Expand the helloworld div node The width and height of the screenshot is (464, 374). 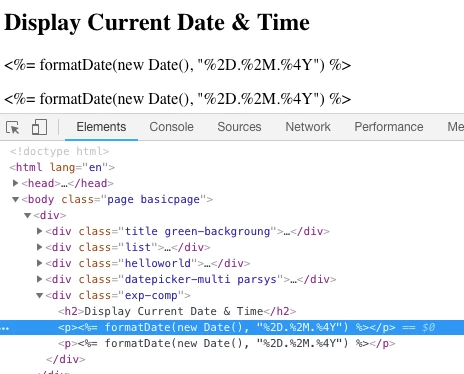click(x=39, y=263)
